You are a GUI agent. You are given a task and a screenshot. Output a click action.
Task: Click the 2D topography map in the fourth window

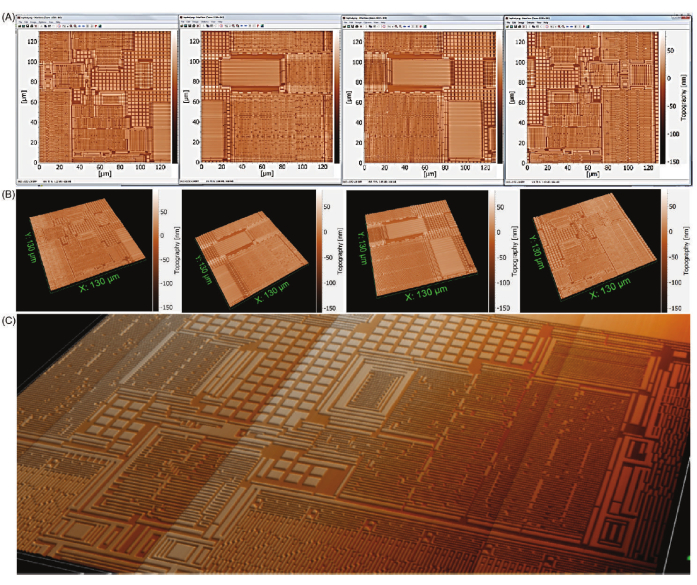pyautogui.click(x=592, y=97)
